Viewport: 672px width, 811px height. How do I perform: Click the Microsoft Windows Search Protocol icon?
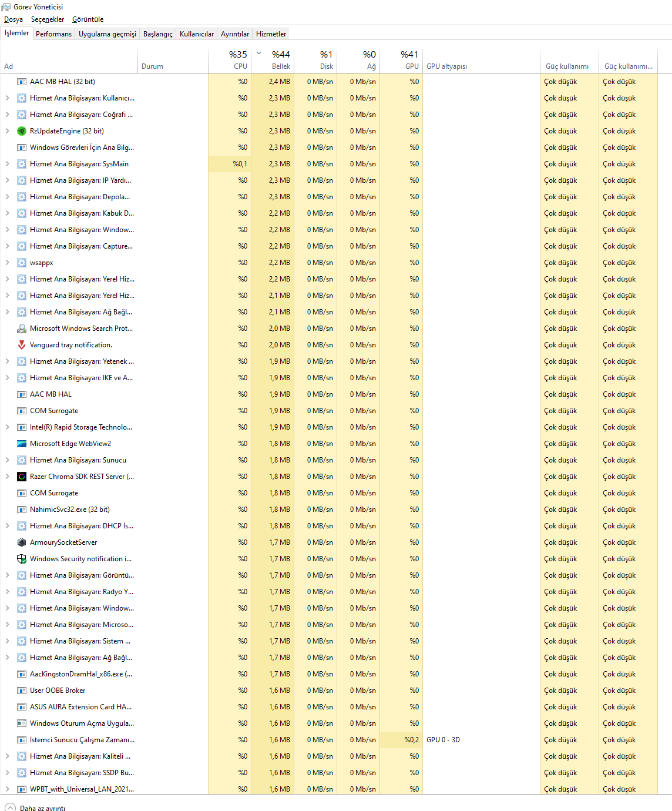coord(22,329)
